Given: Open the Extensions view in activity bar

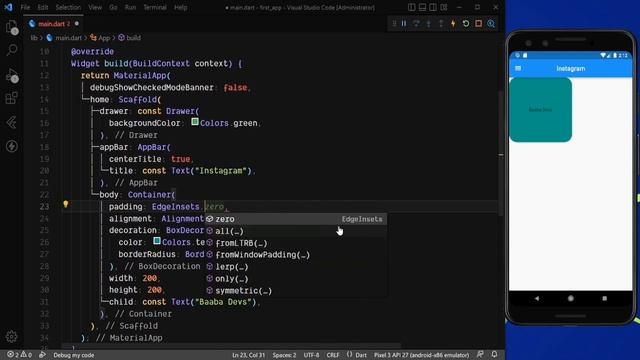Looking at the screenshot, I should click(12, 98).
